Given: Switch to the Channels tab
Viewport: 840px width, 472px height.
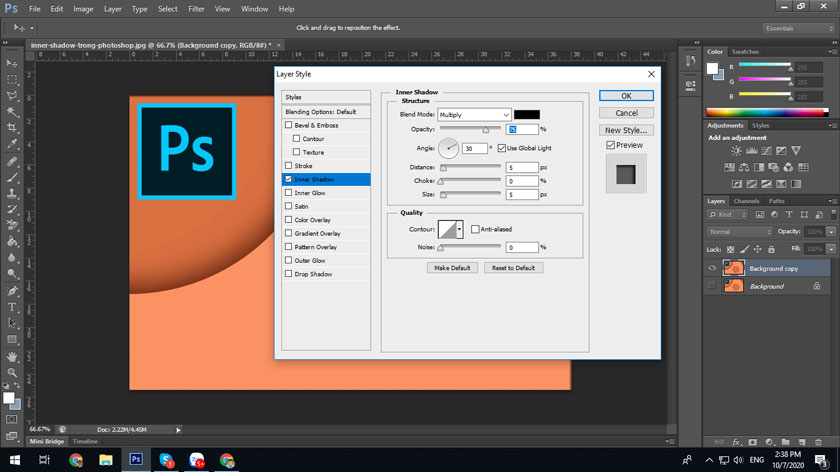Looking at the screenshot, I should (746, 201).
